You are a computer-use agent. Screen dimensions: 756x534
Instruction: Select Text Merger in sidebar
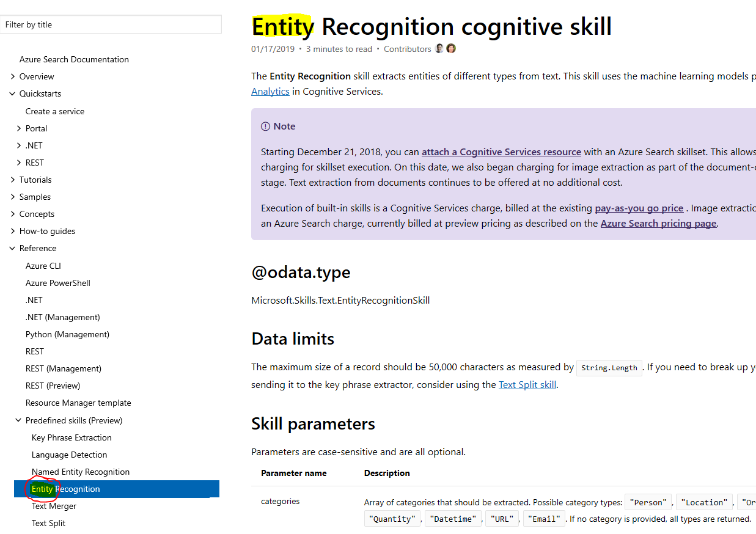coord(54,506)
